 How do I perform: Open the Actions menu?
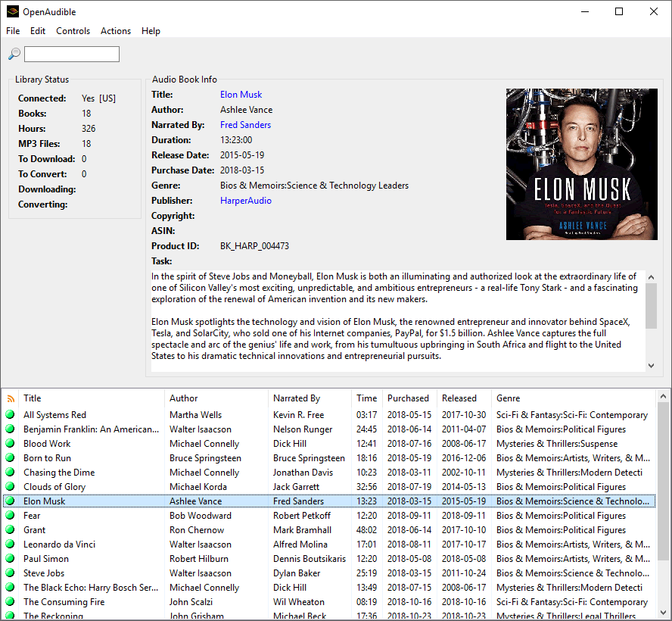click(115, 31)
